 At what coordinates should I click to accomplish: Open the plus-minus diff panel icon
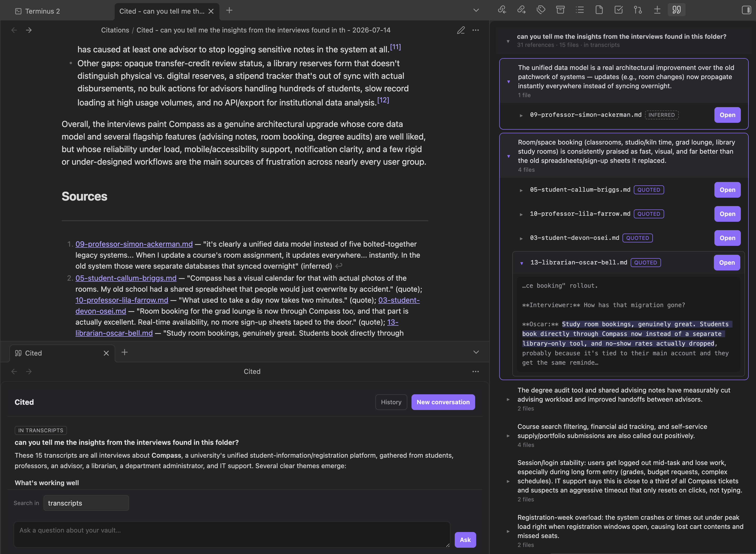click(657, 10)
